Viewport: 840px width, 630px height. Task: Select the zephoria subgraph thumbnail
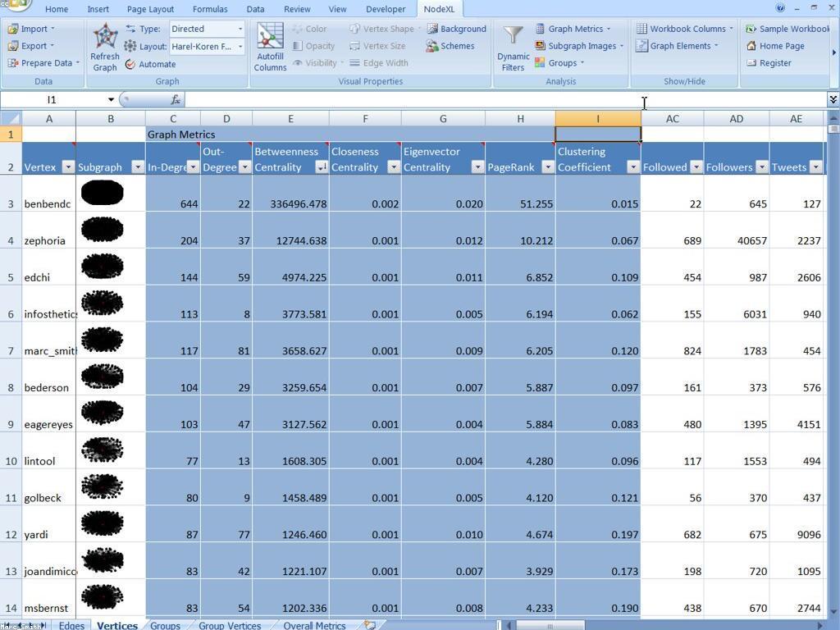[x=103, y=230]
